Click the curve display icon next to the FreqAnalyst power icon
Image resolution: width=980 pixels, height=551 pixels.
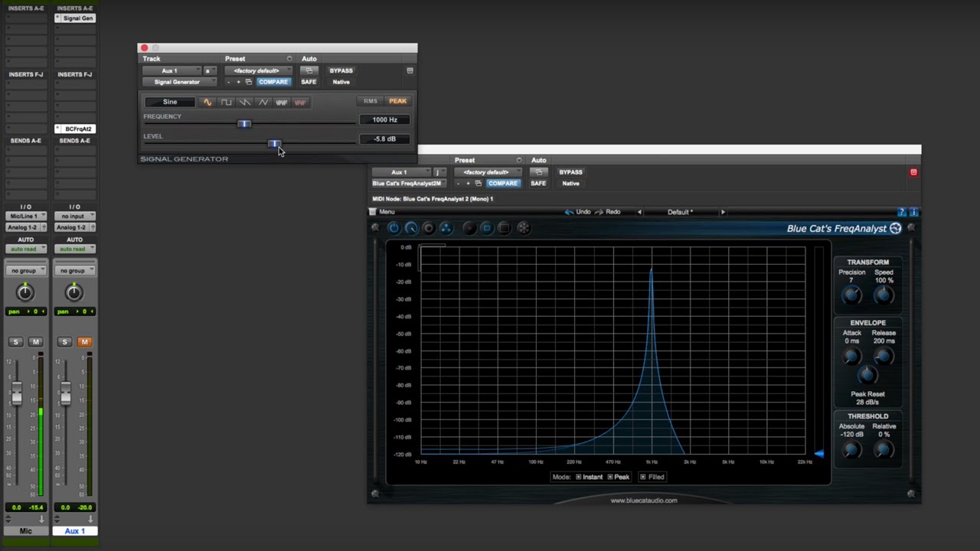(411, 228)
